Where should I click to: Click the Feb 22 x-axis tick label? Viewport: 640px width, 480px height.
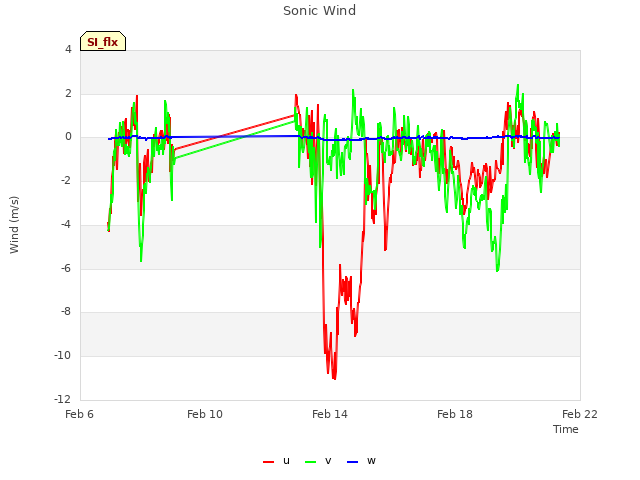[580, 414]
